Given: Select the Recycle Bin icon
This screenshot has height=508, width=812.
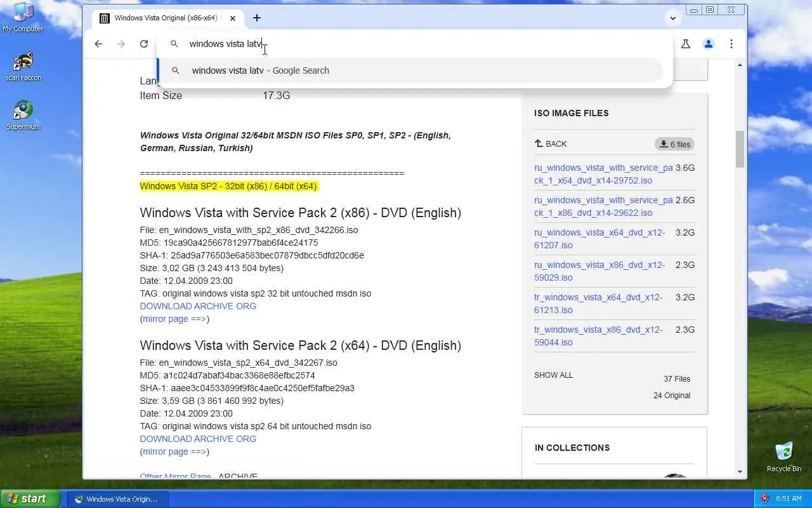Looking at the screenshot, I should tap(784, 457).
